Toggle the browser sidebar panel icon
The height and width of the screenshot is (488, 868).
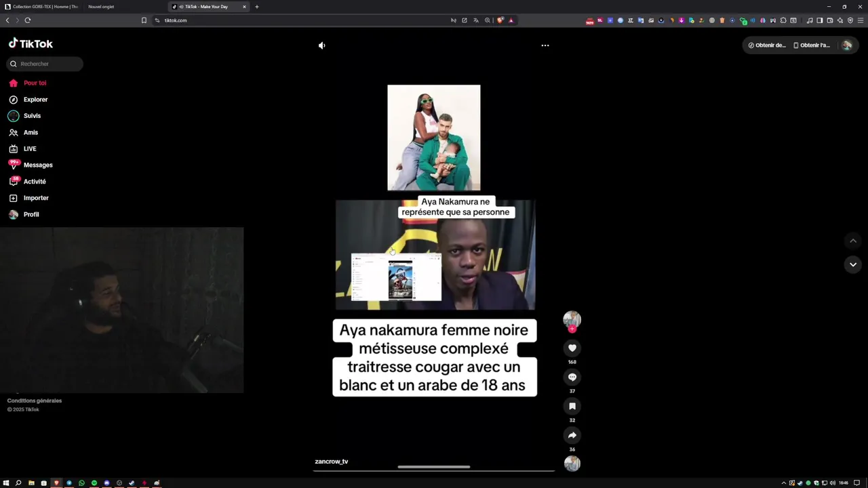[x=820, y=20]
